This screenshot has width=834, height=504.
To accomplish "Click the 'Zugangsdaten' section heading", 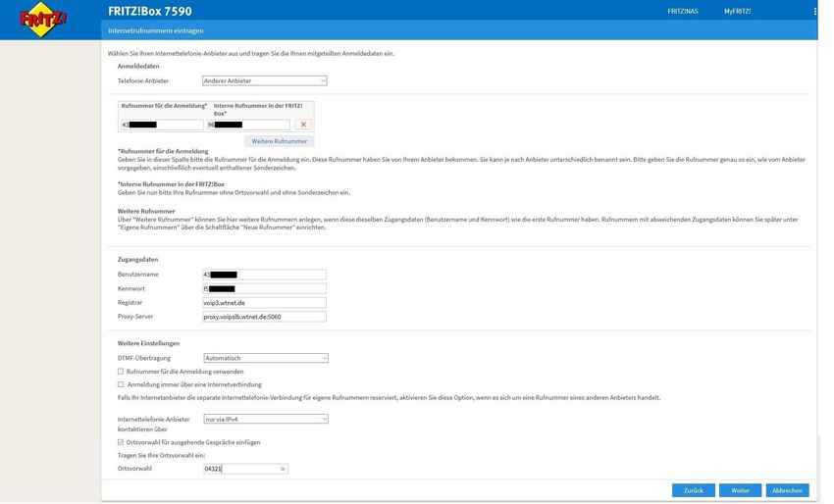I will point(137,260).
